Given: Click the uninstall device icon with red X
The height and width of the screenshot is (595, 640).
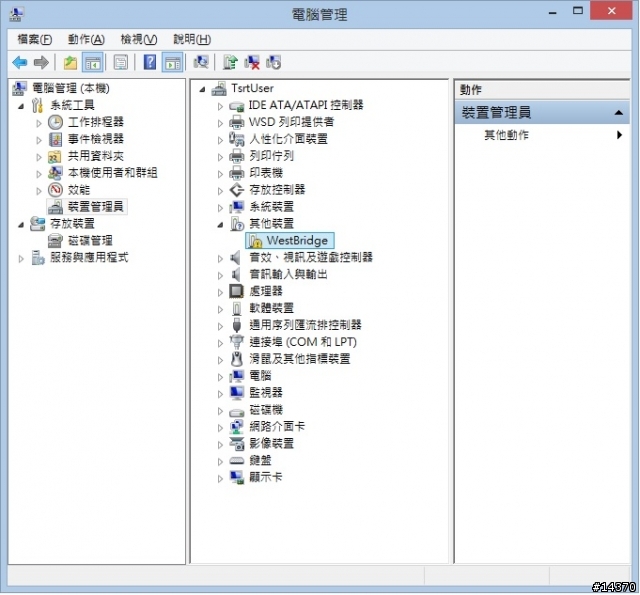Looking at the screenshot, I should click(252, 62).
